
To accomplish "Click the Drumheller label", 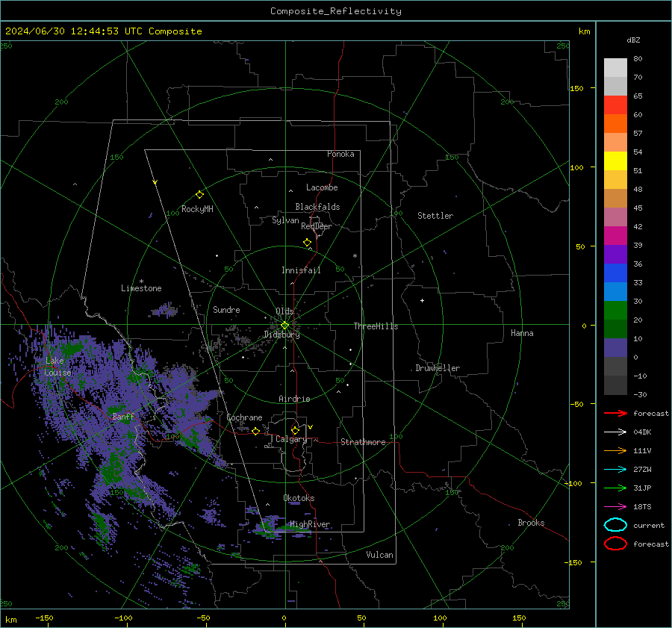I will click(x=438, y=368).
